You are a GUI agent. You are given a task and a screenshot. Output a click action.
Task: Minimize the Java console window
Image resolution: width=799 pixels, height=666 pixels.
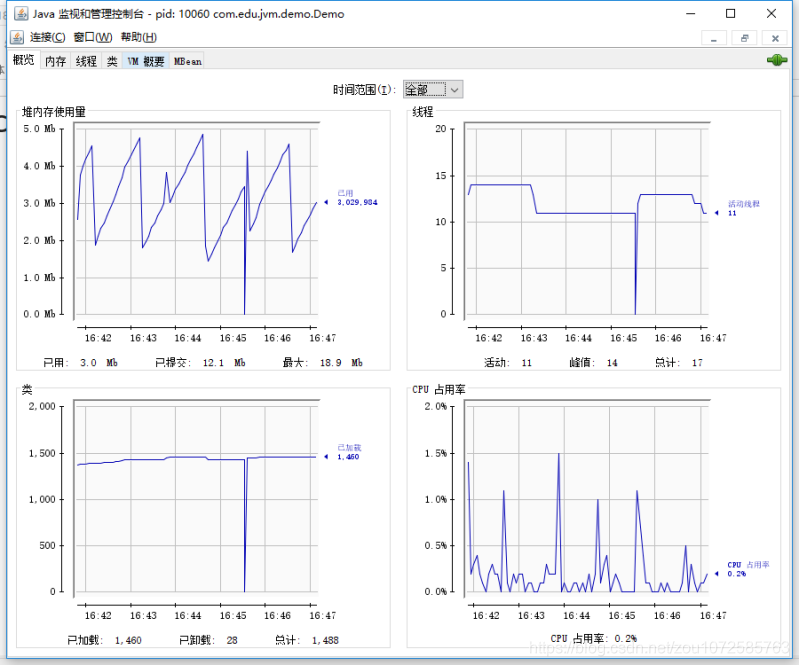click(x=690, y=13)
